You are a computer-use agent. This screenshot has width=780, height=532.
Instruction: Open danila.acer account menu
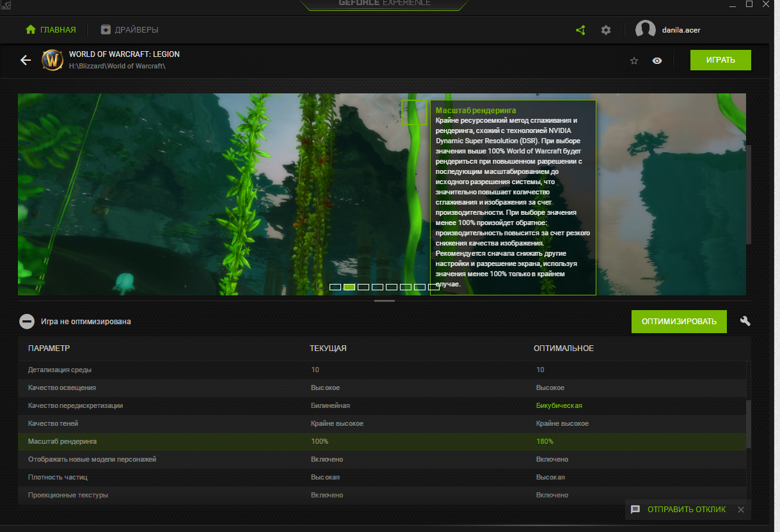click(x=681, y=30)
